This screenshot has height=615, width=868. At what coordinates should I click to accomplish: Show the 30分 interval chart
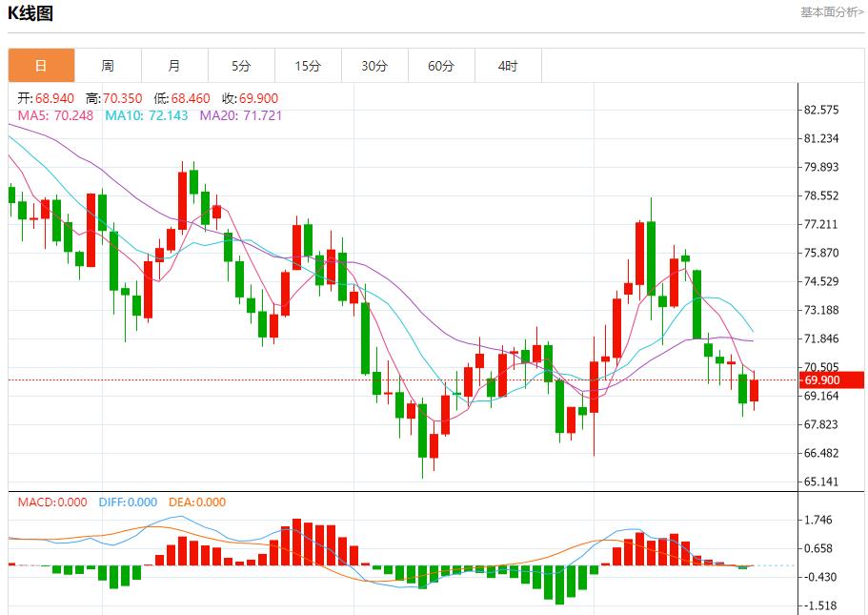click(374, 66)
